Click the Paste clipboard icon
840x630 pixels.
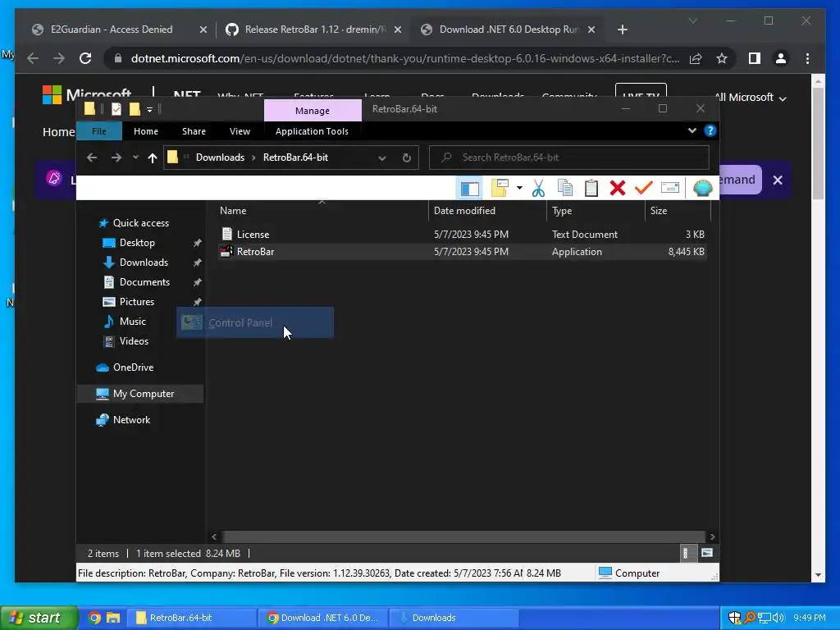(x=591, y=188)
